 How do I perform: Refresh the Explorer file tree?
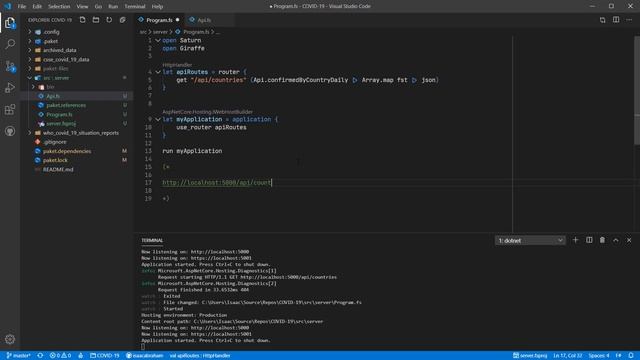coord(109,20)
